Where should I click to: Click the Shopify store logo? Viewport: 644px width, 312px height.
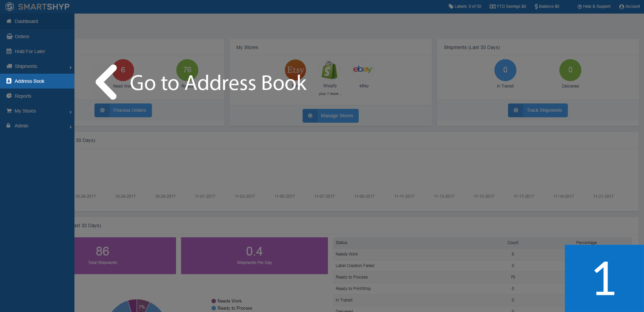pos(330,70)
